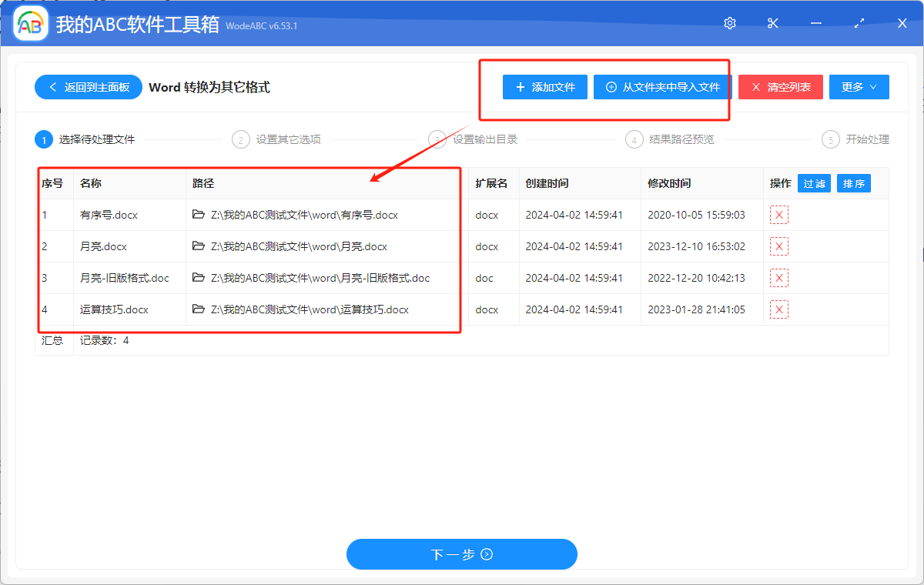Image resolution: width=924 pixels, height=585 pixels.
Task: Click the 过滤 filter button
Action: 814,183
